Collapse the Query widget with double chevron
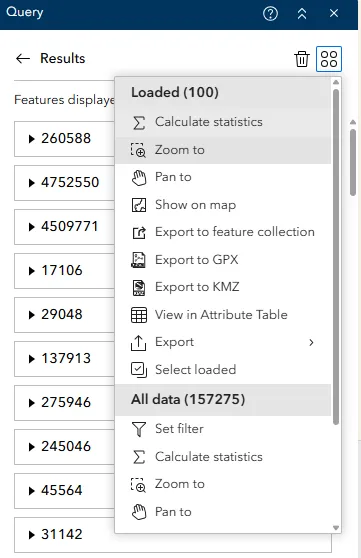Screen dimensions: 361x558 302,14
